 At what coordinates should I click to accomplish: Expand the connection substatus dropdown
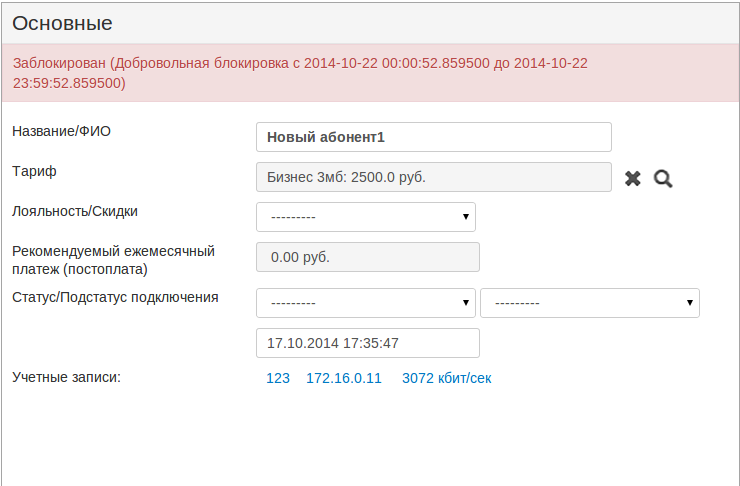click(x=590, y=303)
